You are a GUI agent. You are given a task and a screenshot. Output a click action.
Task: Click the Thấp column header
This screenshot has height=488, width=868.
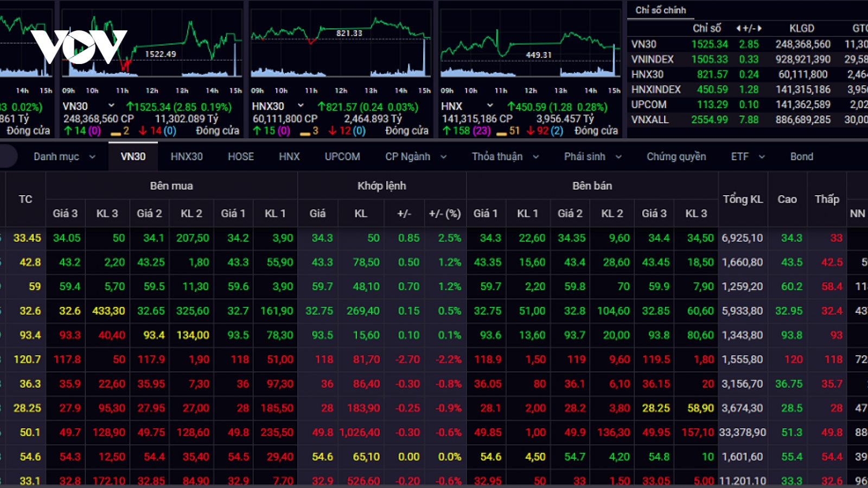(x=827, y=199)
